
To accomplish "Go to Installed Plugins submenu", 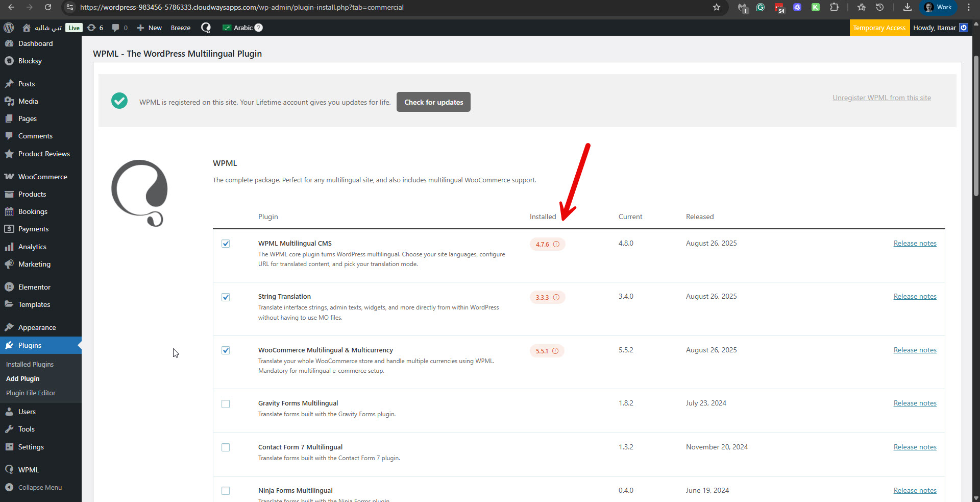I will tap(30, 364).
